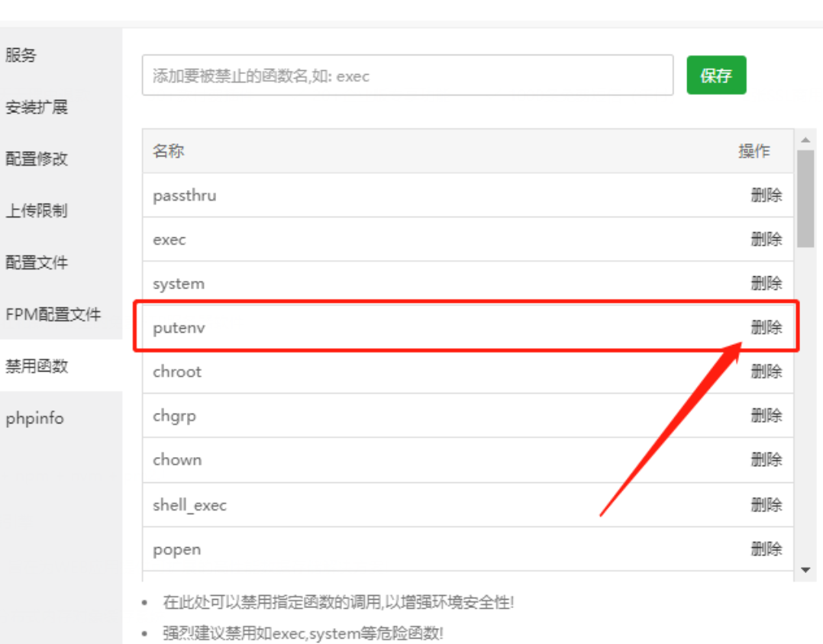Screen dimensions: 823x644
Task: Delete the passthru disabled function
Action: click(x=766, y=195)
